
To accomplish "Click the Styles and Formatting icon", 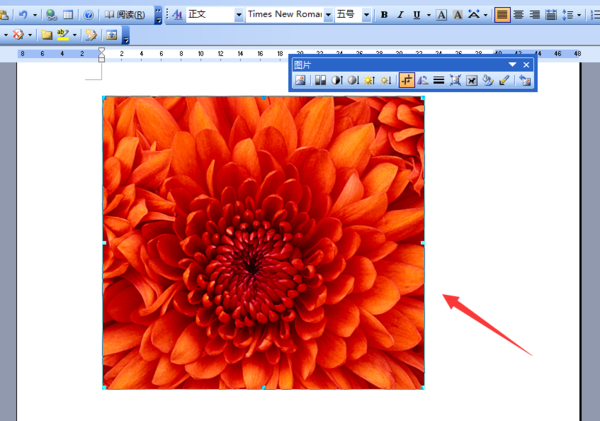I will tap(177, 15).
